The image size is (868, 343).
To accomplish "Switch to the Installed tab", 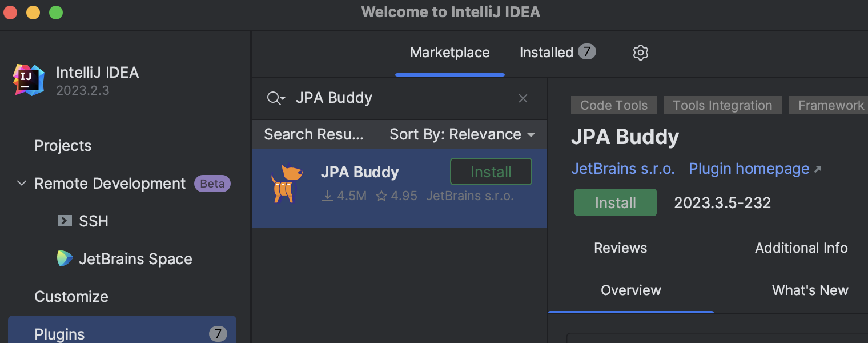I will [x=557, y=53].
